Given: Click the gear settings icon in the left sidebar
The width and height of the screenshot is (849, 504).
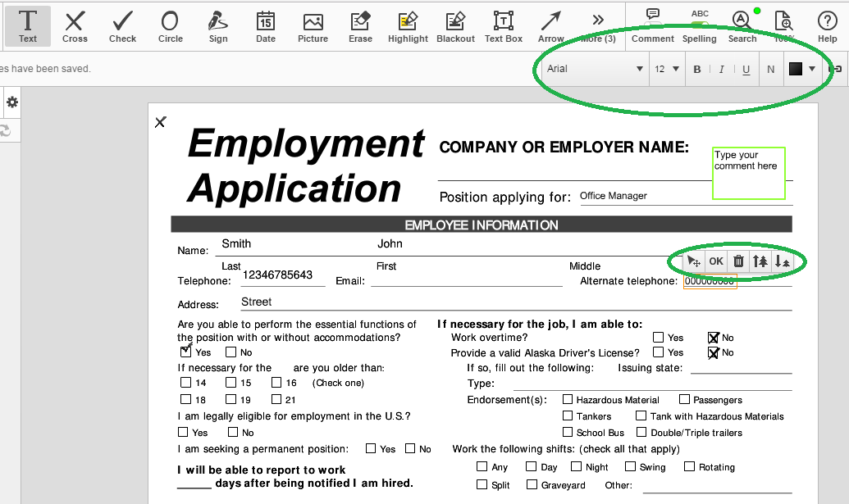Looking at the screenshot, I should 12,102.
